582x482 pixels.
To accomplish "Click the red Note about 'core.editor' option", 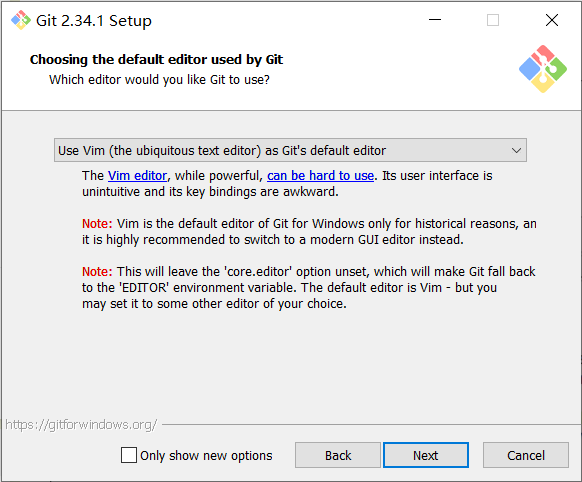I will (x=97, y=272).
